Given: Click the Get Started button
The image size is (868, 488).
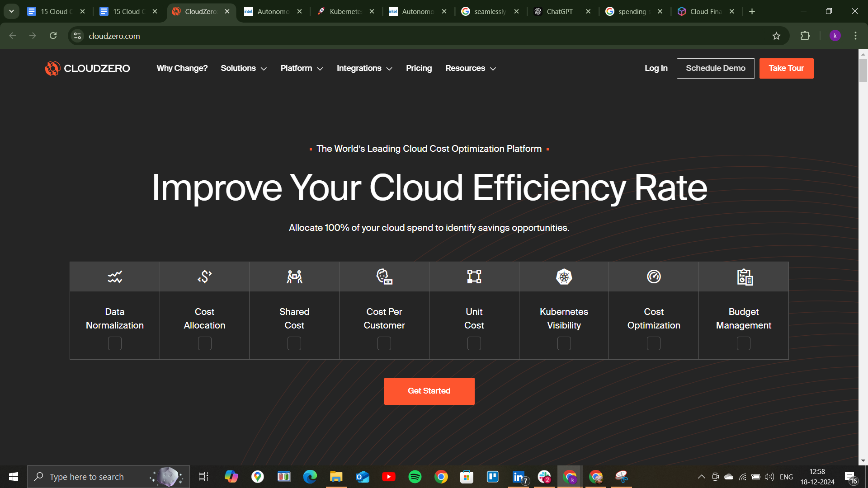Looking at the screenshot, I should point(429,391).
